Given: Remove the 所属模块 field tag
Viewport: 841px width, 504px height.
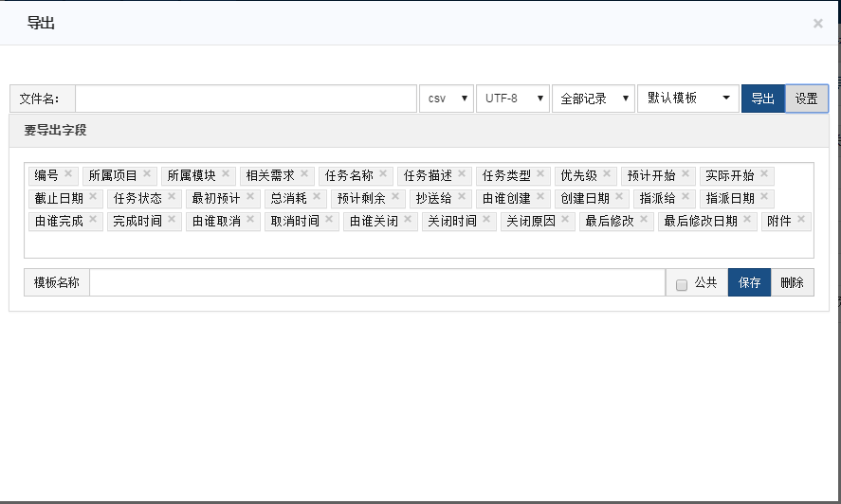Looking at the screenshot, I should coord(226,173).
